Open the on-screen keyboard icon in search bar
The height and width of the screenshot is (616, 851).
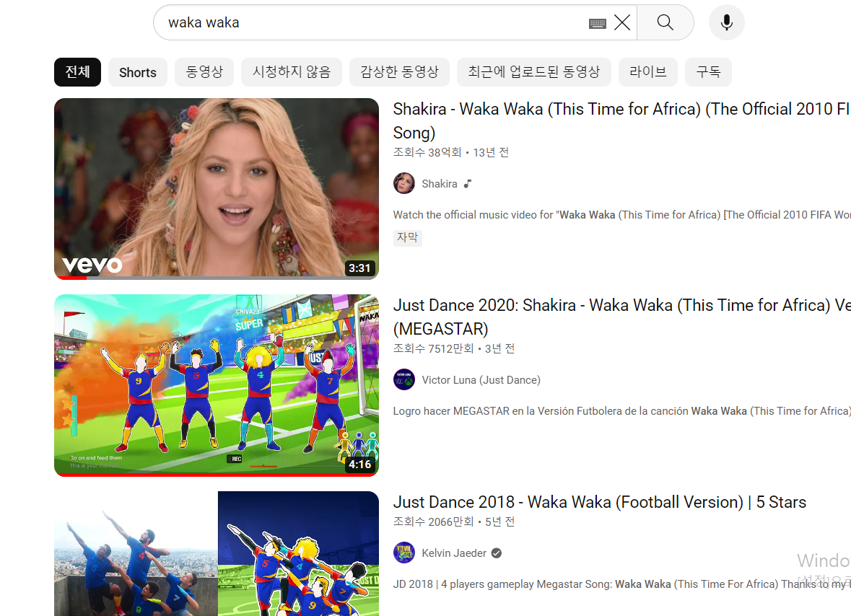[x=597, y=22]
